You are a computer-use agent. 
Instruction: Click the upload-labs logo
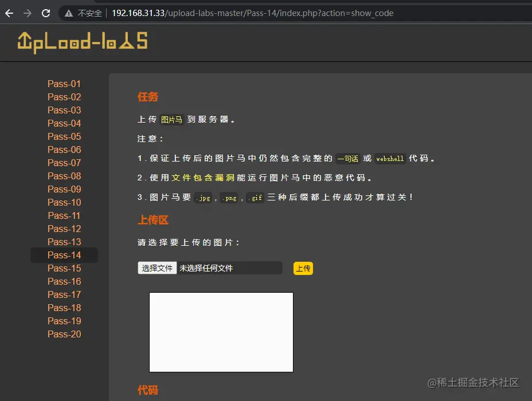[83, 42]
